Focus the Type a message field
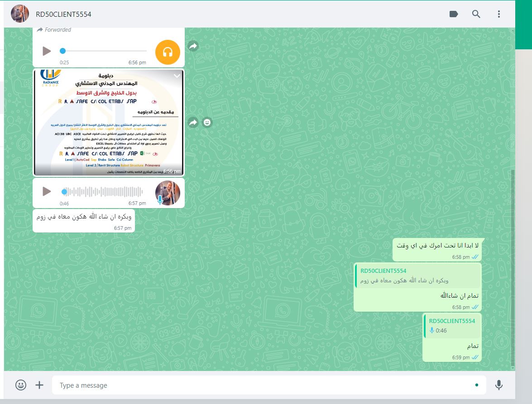This screenshot has width=532, height=404. 268,385
